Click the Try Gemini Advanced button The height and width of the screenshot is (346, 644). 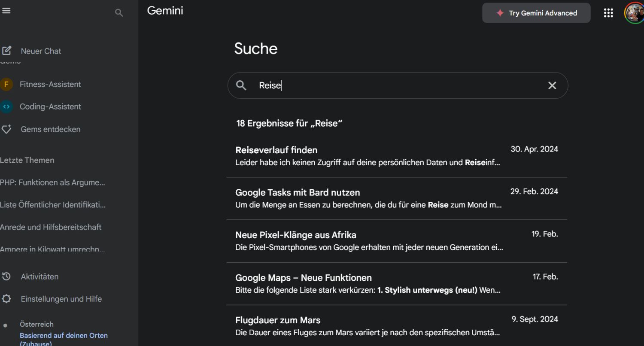[x=536, y=13]
